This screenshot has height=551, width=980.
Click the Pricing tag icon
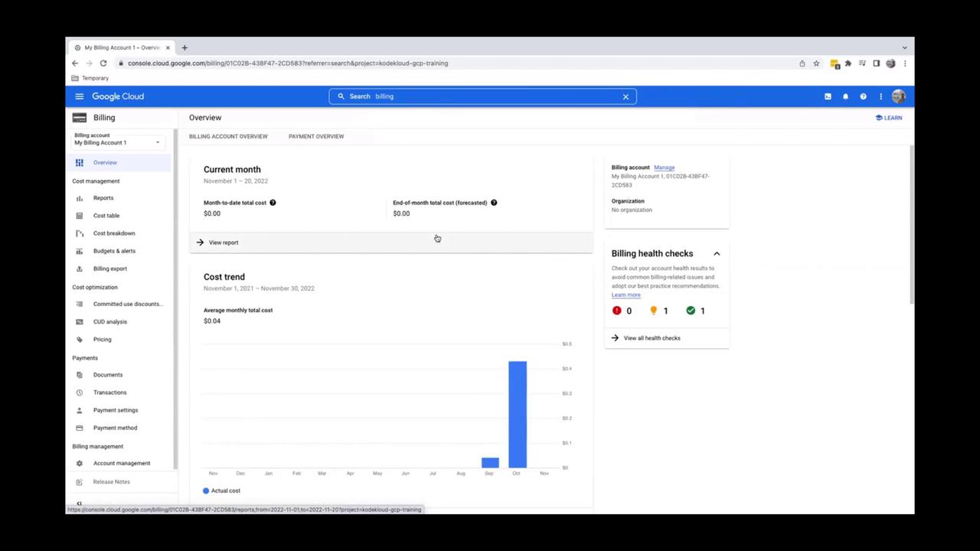coord(80,340)
